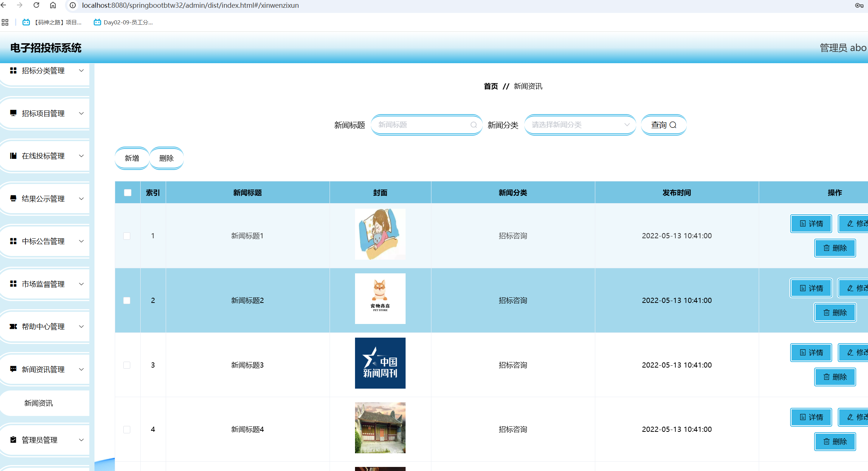The width and height of the screenshot is (868, 471).
Task: Open cover thumbnail of 新闻标题1
Action: coord(380,234)
